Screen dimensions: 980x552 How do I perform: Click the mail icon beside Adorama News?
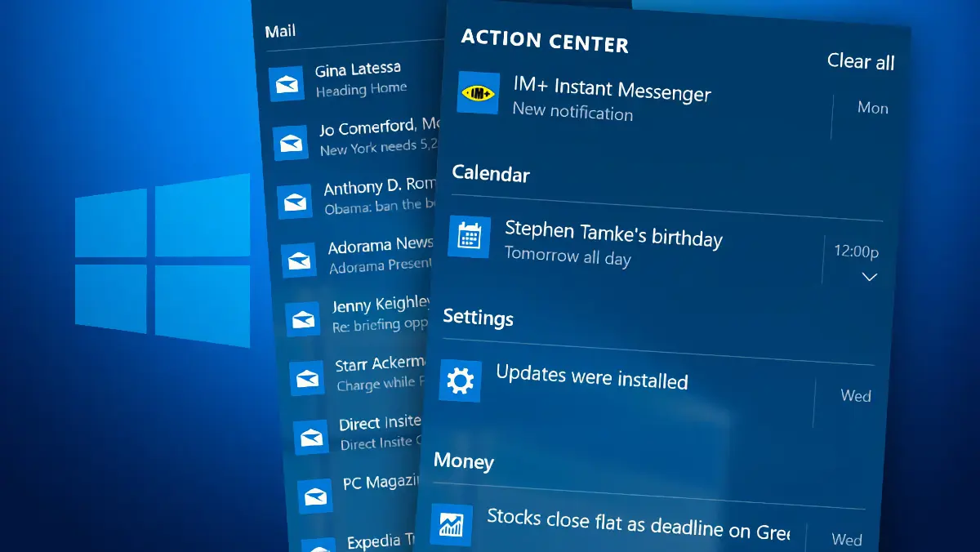point(299,260)
